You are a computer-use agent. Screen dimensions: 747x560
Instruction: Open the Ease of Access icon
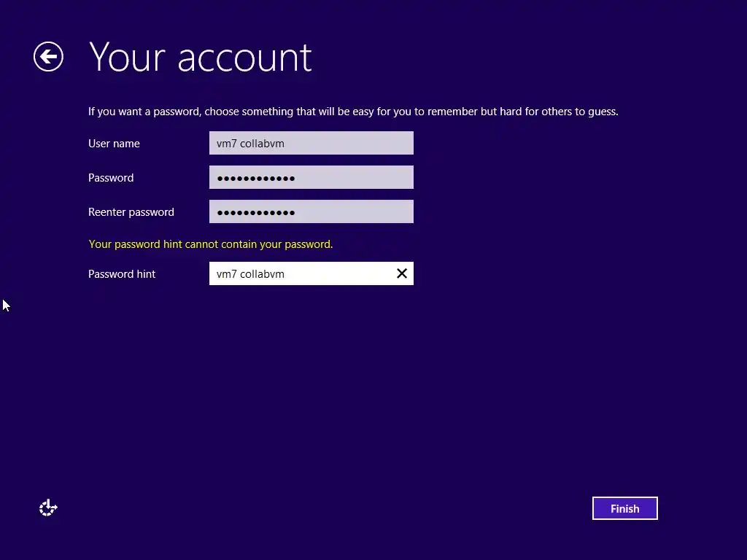(x=48, y=508)
